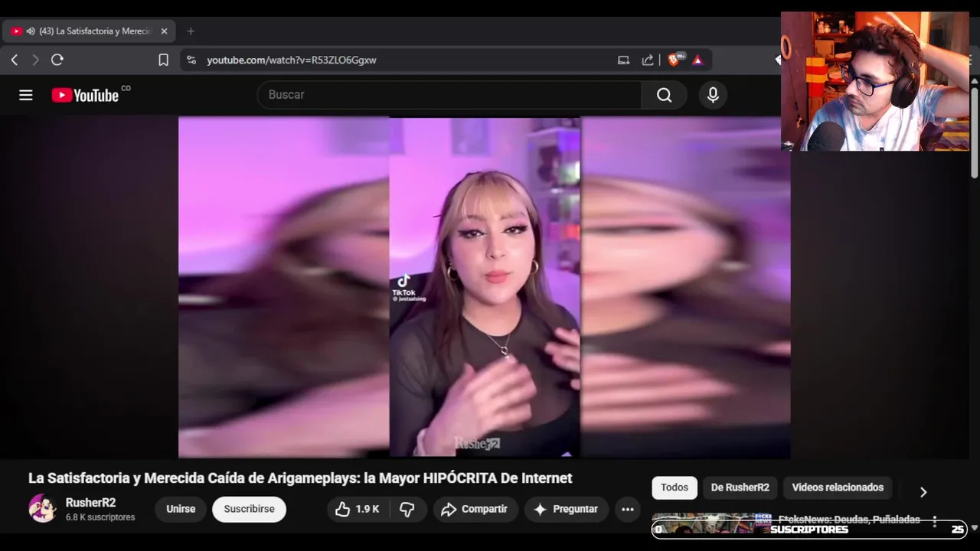The width and height of the screenshot is (980, 551).
Task: Open Brave Shields lion icon
Action: [675, 60]
